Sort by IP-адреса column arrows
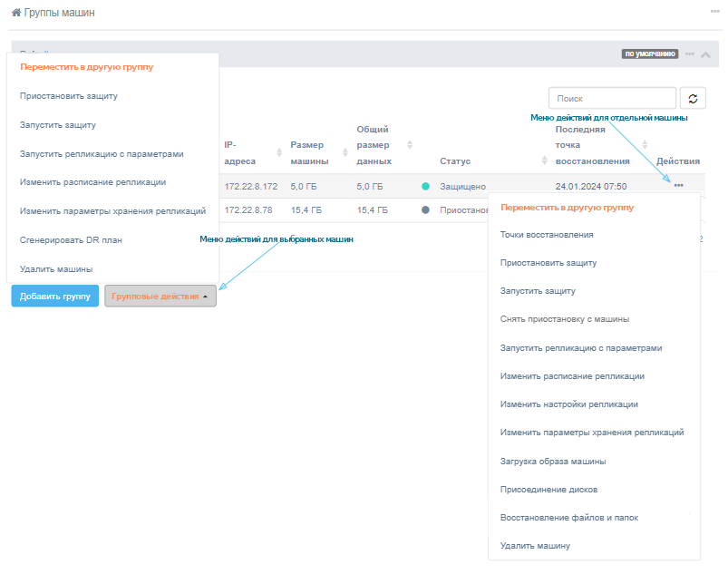This screenshot has height=574, width=728. tap(279, 152)
